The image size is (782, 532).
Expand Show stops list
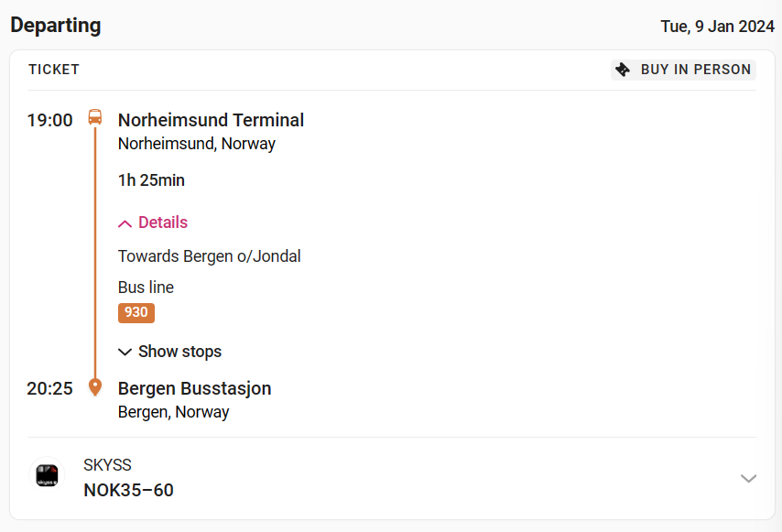coord(169,352)
